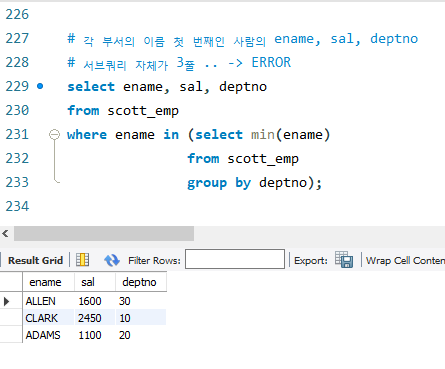Click the execution marker dot on line 229
The width and height of the screenshot is (445, 369).
coord(40,87)
